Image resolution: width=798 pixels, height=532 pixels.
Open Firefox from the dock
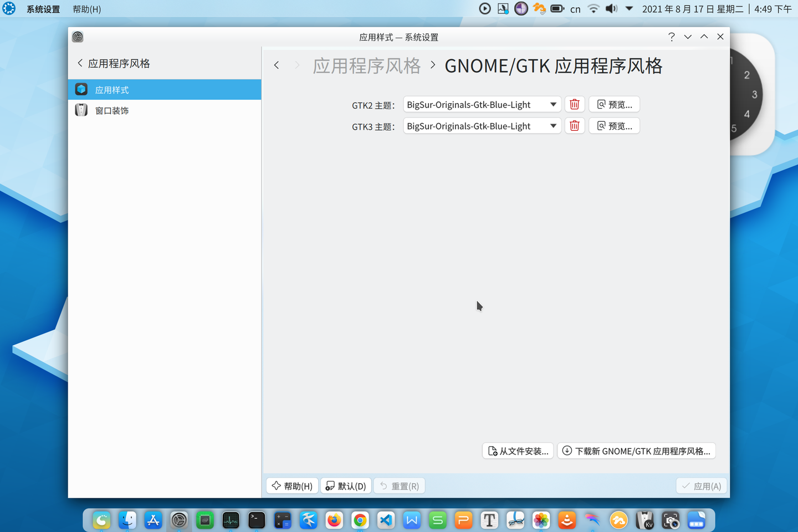334,520
